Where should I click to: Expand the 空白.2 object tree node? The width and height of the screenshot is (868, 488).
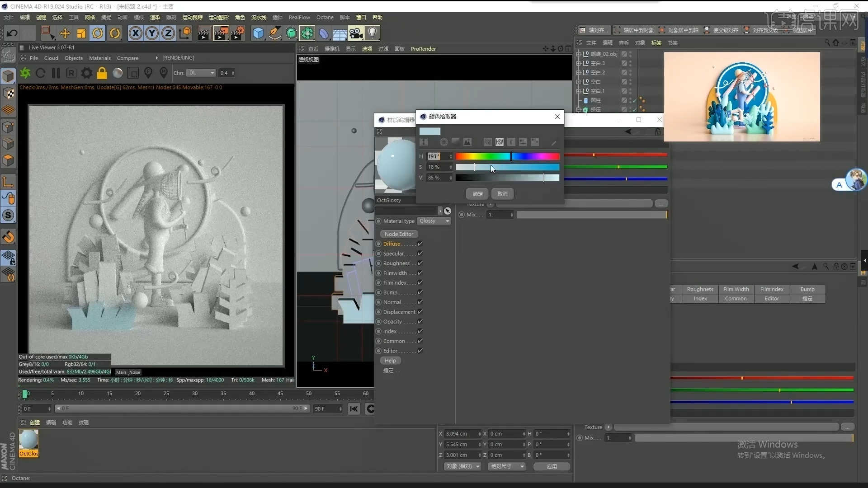tap(578, 72)
